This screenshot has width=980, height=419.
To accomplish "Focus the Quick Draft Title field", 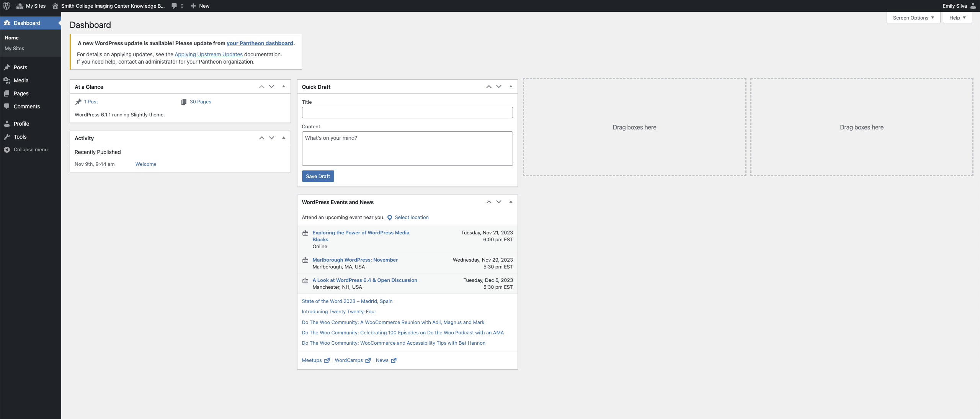I will coord(407,113).
